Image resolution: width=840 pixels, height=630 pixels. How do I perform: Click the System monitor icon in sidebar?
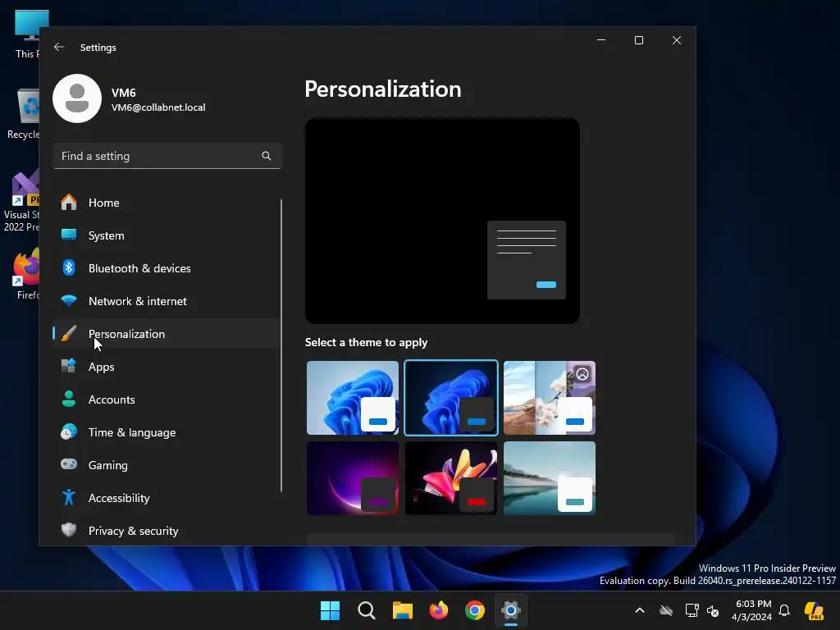point(69,235)
